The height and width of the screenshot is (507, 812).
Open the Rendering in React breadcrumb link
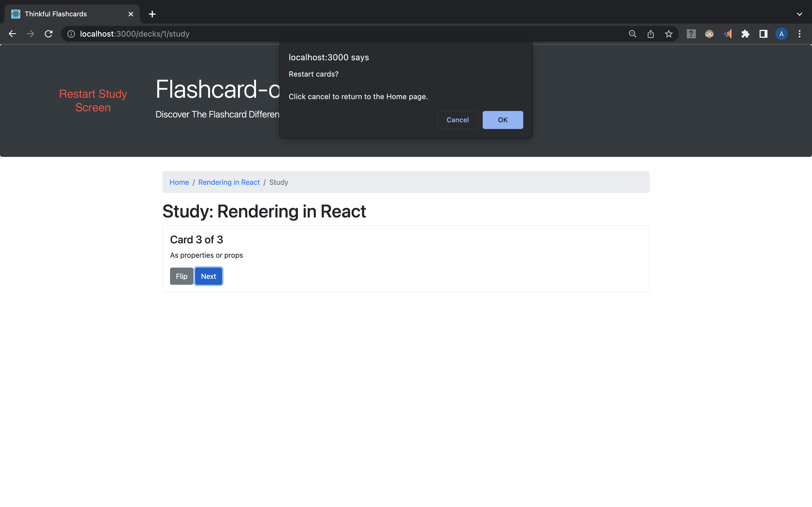point(229,182)
